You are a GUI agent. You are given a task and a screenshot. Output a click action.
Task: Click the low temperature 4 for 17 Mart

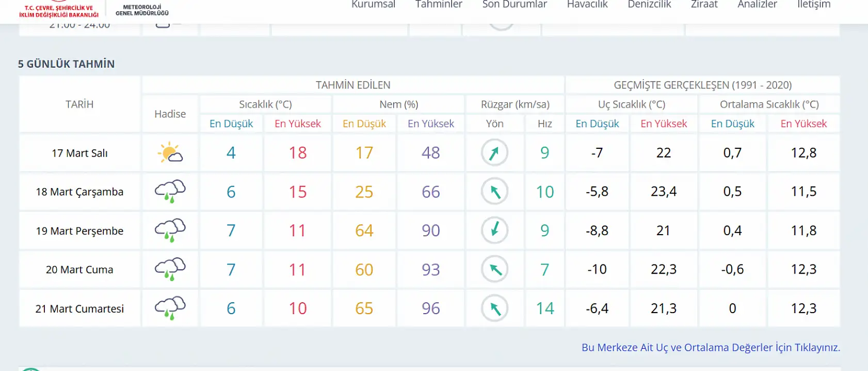(231, 153)
